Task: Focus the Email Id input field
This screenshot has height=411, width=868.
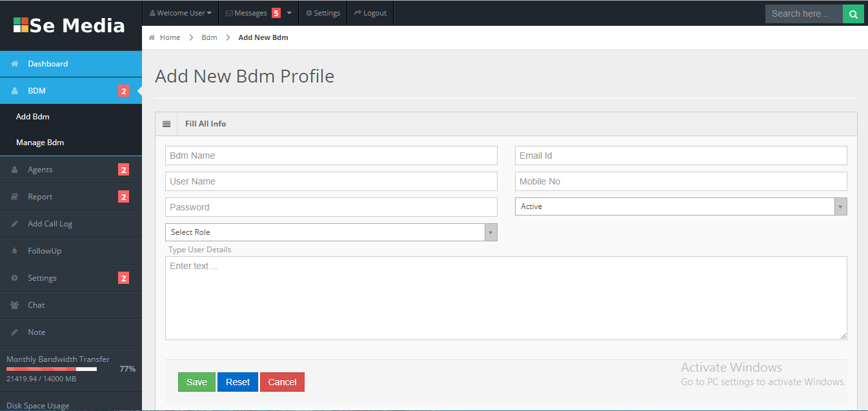Action: [x=681, y=155]
